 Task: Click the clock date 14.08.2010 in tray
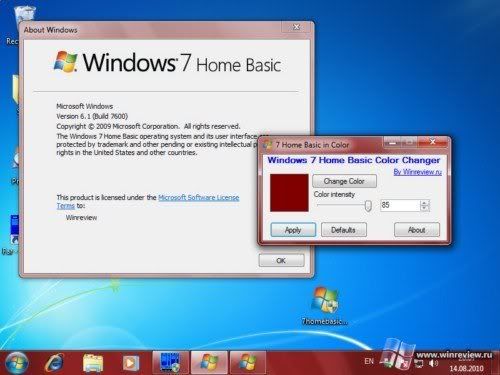pyautogui.click(x=466, y=368)
